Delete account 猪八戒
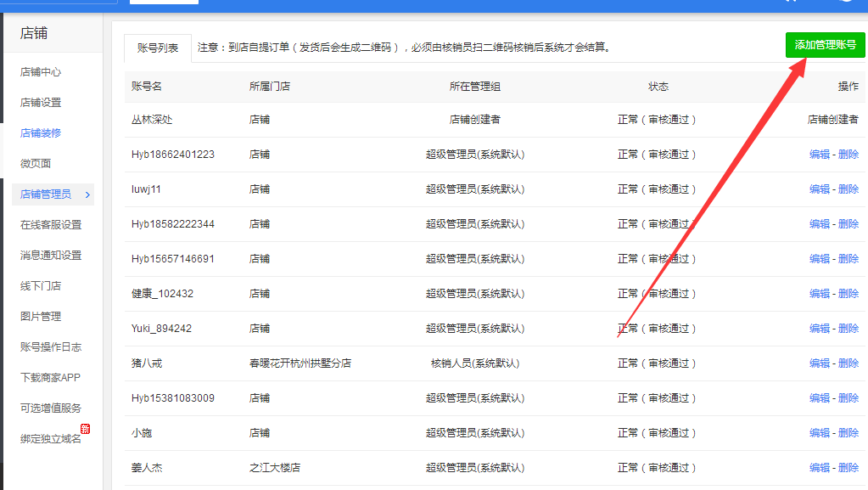This screenshot has width=868, height=490. [848, 363]
